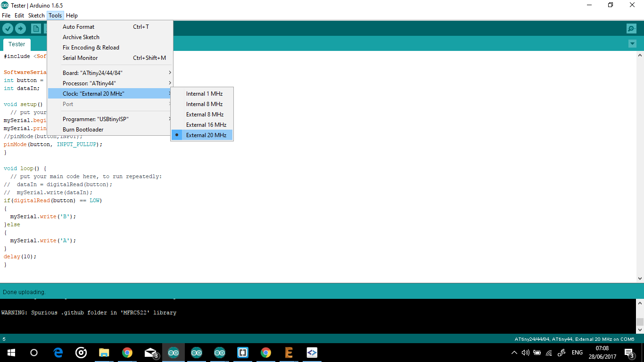Open the Windows Start menu
Screen dimensions: 644x362
(11, 353)
